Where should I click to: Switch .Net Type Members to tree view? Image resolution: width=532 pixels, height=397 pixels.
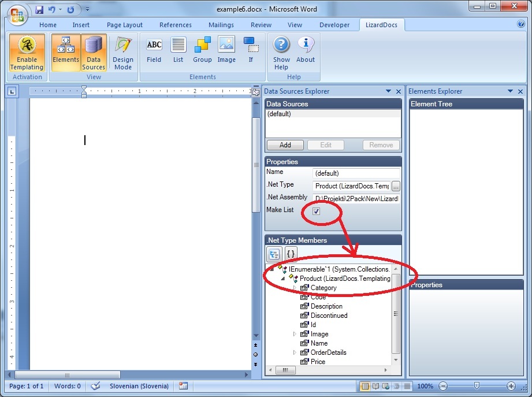274,254
